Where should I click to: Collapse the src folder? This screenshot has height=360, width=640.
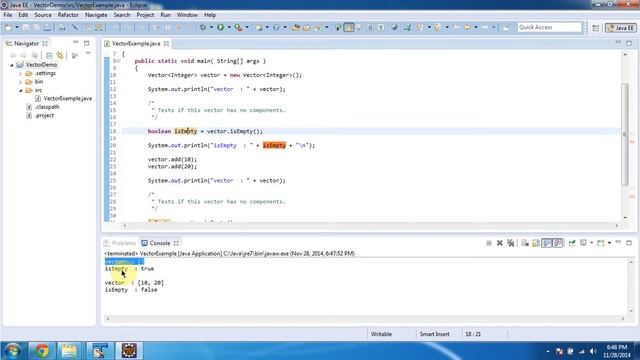(20, 90)
